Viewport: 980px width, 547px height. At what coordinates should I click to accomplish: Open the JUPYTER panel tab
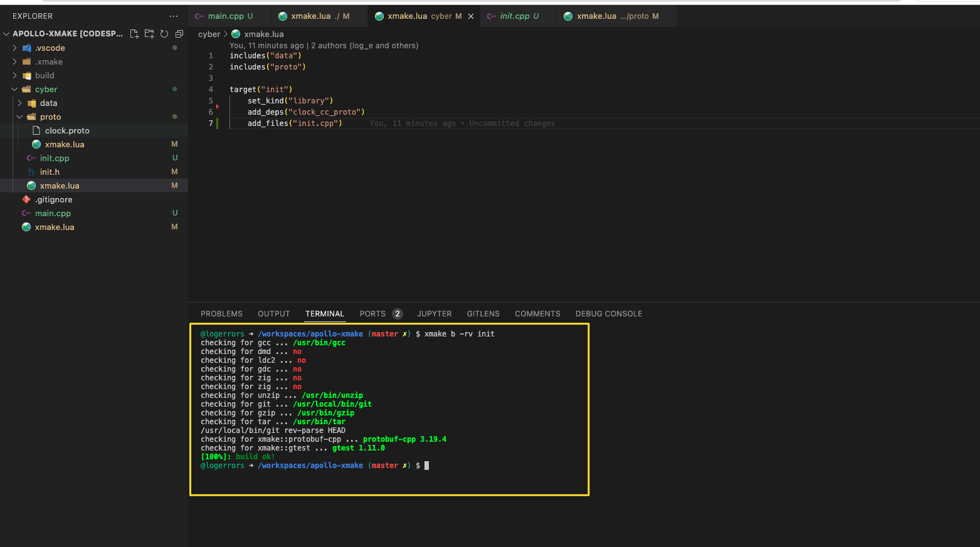point(435,314)
